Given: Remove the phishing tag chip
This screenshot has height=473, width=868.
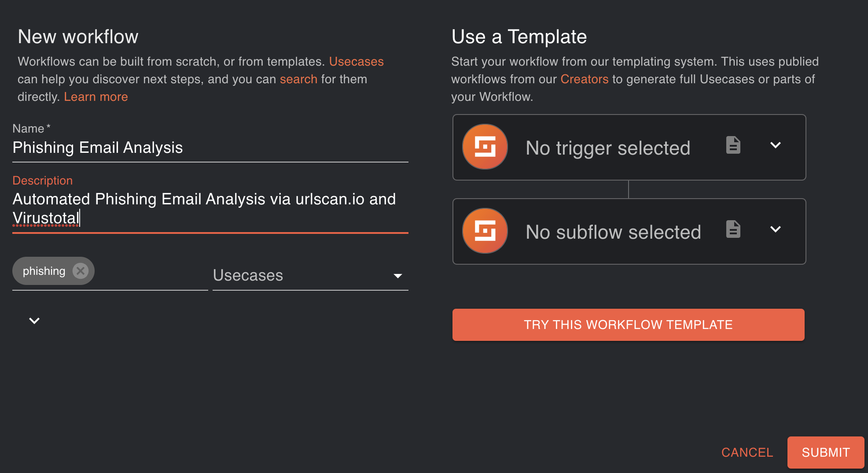Looking at the screenshot, I should pyautogui.click(x=80, y=271).
